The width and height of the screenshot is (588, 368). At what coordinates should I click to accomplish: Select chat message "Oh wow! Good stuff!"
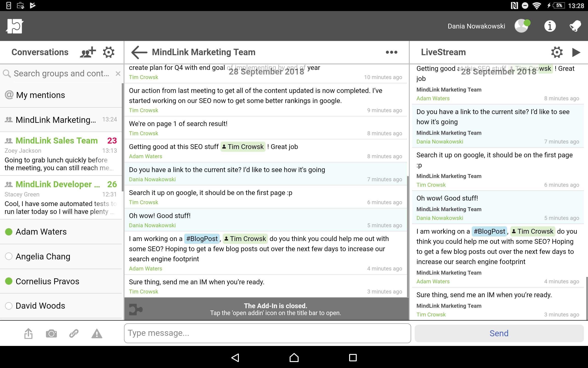point(266,220)
